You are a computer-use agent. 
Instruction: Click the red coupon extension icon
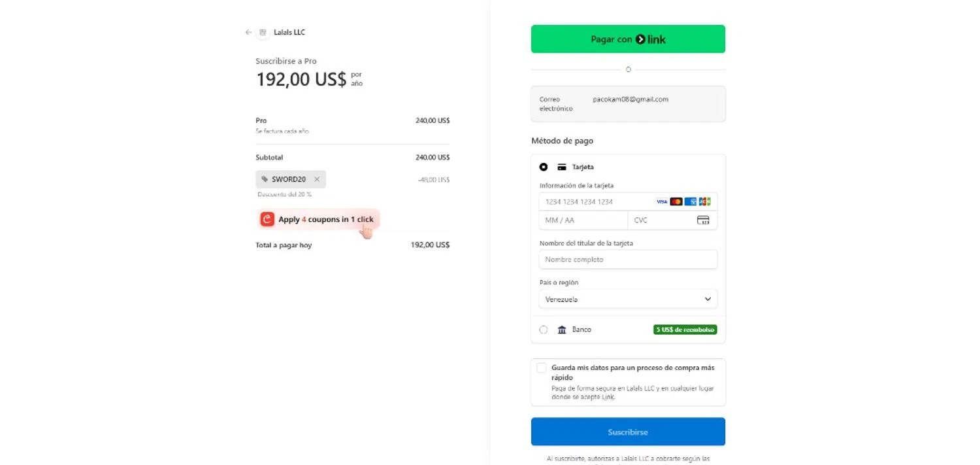coord(267,219)
